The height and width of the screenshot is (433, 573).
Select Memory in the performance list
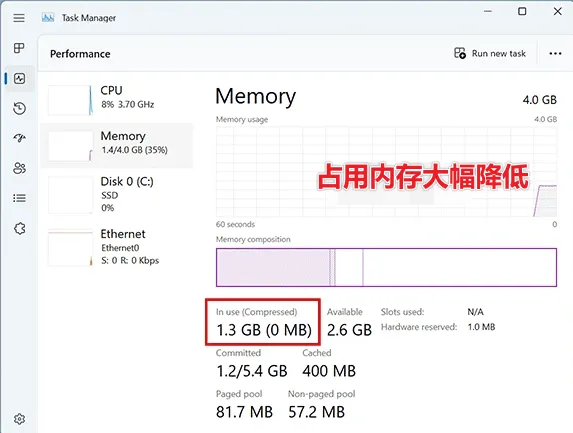(x=117, y=145)
